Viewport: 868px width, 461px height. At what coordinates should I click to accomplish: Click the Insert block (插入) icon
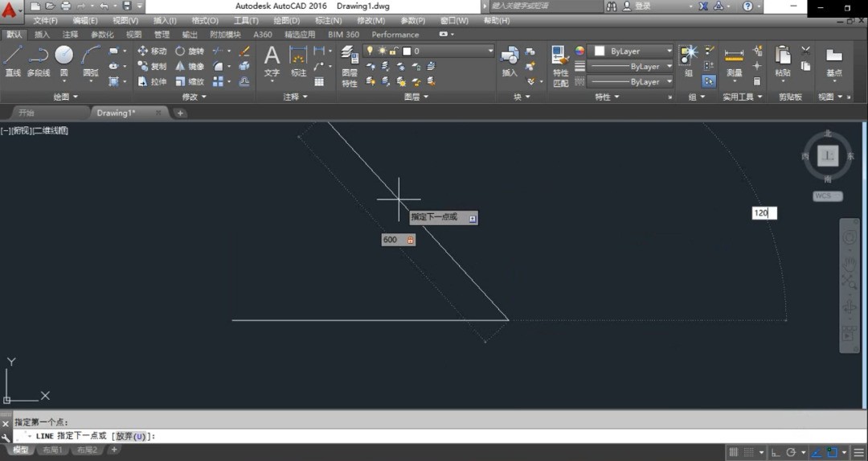coord(510,61)
